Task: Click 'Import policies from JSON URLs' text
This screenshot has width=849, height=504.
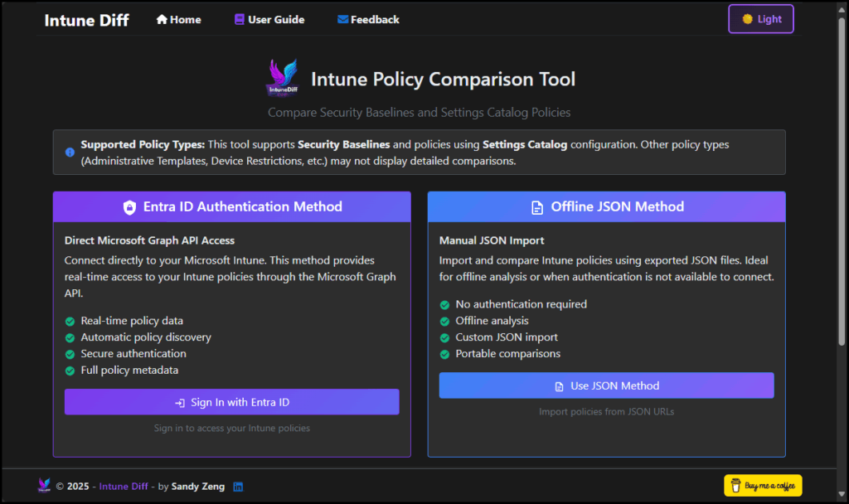Action: [x=606, y=411]
